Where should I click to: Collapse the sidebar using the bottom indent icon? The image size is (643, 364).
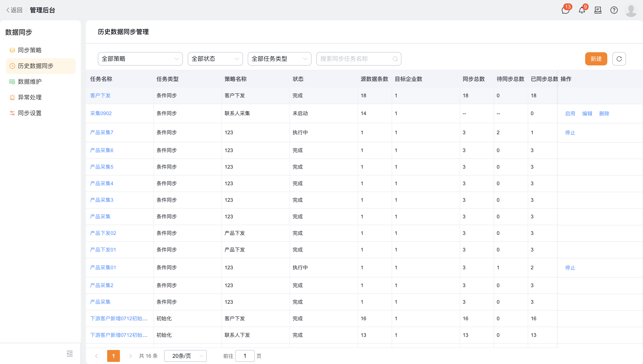[x=70, y=354]
